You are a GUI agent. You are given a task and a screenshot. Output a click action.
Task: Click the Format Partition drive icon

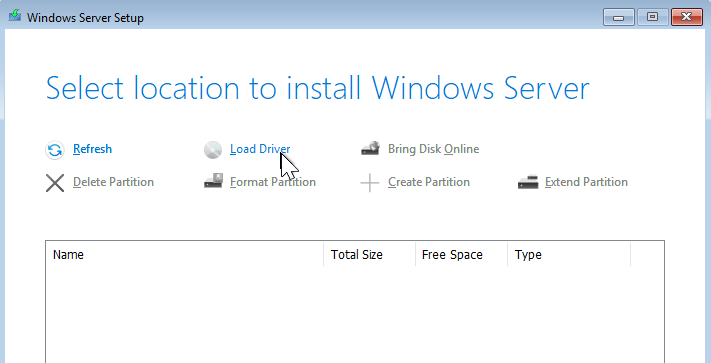pyautogui.click(x=213, y=181)
